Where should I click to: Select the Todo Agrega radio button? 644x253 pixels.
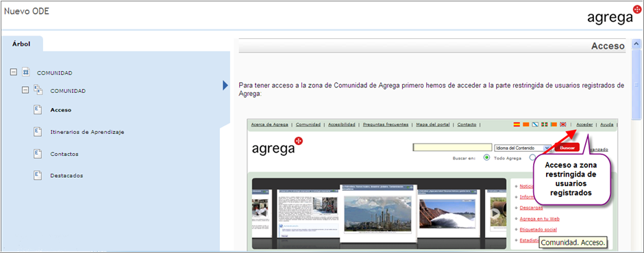click(487, 158)
